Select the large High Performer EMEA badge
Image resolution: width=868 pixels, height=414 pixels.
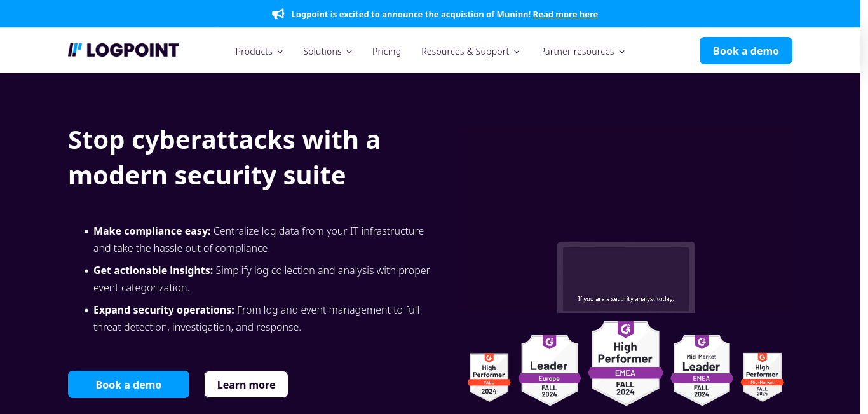pos(625,362)
